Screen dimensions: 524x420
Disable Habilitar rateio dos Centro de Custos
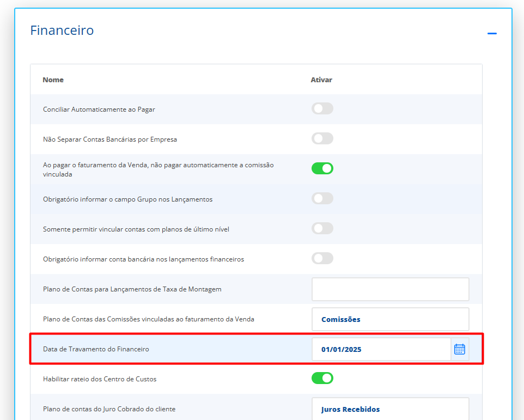coord(322,378)
